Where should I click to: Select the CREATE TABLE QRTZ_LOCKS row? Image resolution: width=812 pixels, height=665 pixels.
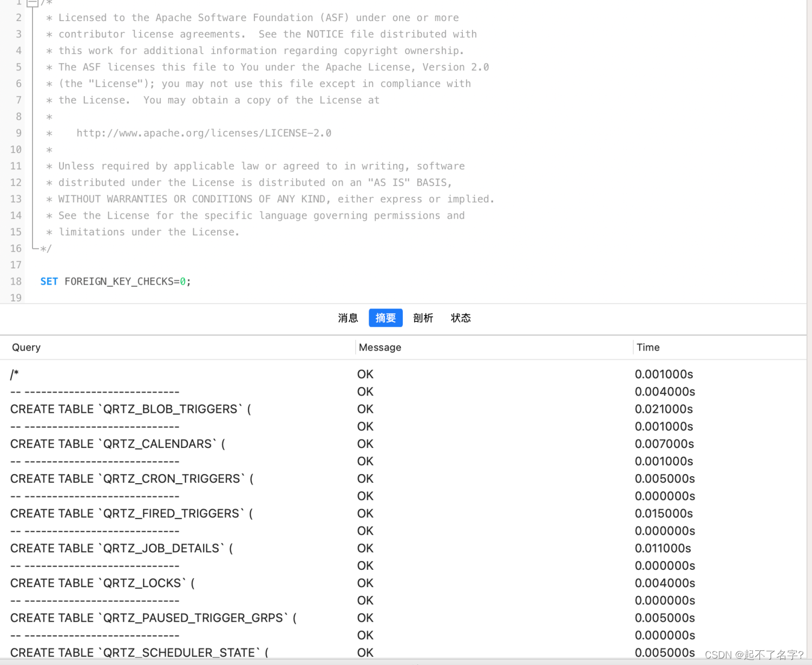tap(102, 583)
